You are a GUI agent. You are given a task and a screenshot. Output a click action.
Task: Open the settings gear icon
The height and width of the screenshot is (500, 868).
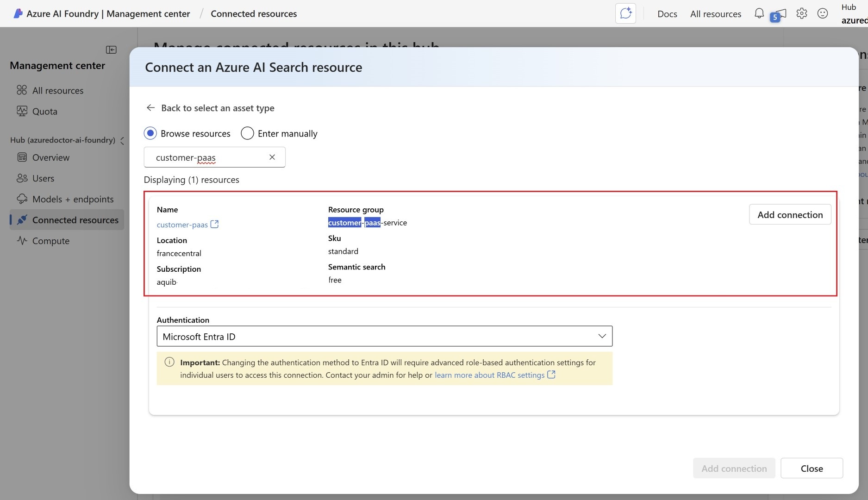(x=802, y=13)
